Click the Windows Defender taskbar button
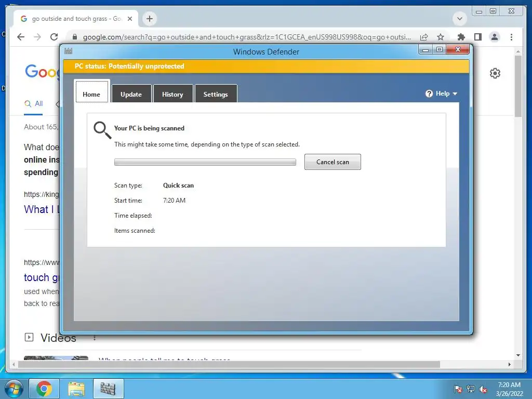Viewport: 532px width, 399px height. coord(108,389)
